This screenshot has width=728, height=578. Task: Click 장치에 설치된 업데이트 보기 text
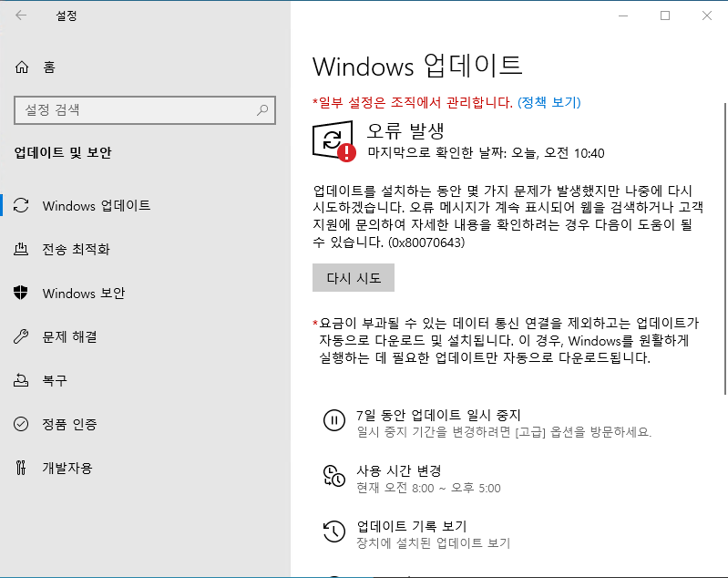pyautogui.click(x=433, y=542)
